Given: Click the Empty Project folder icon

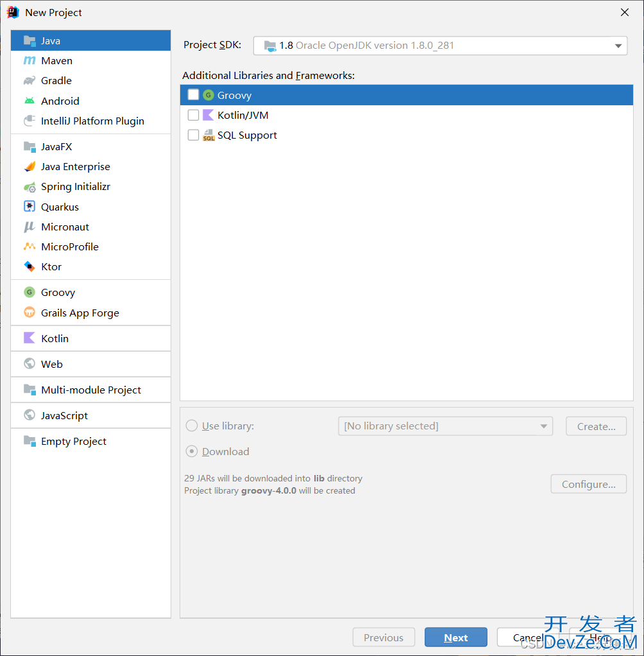Looking at the screenshot, I should pyautogui.click(x=30, y=441).
